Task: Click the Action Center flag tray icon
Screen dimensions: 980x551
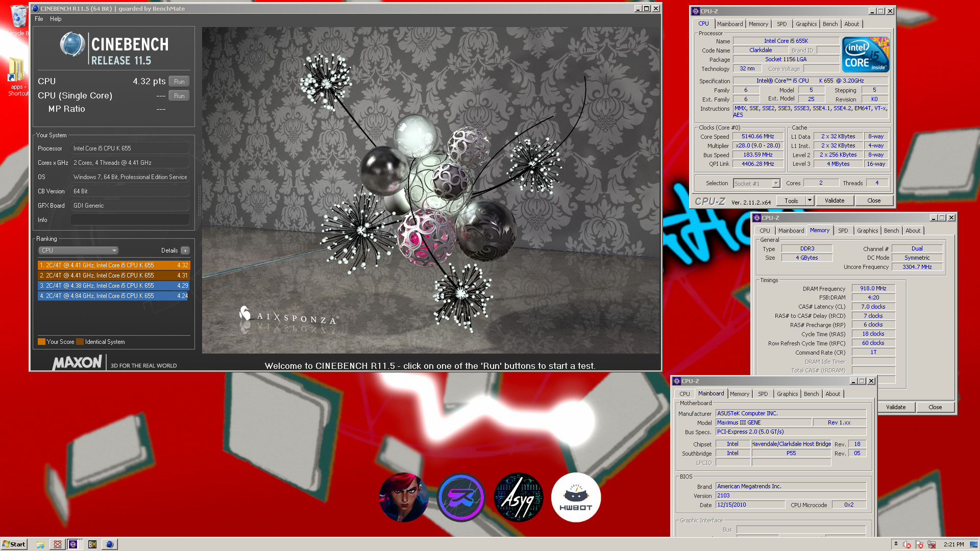Action: (920, 544)
